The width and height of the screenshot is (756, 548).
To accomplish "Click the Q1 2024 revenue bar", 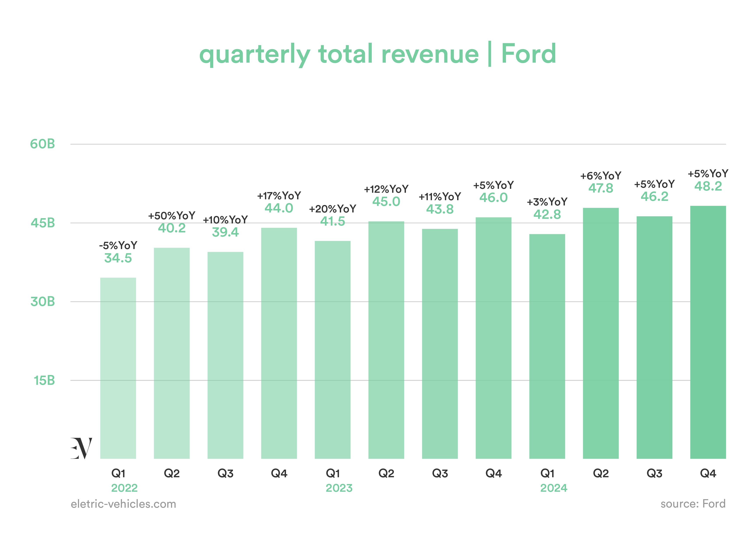I will click(547, 346).
